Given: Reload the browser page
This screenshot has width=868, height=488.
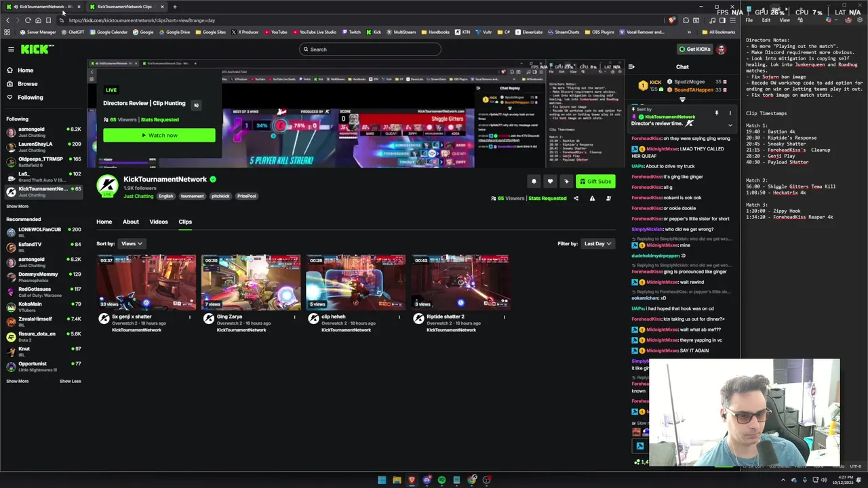Looking at the screenshot, I should pos(28,20).
